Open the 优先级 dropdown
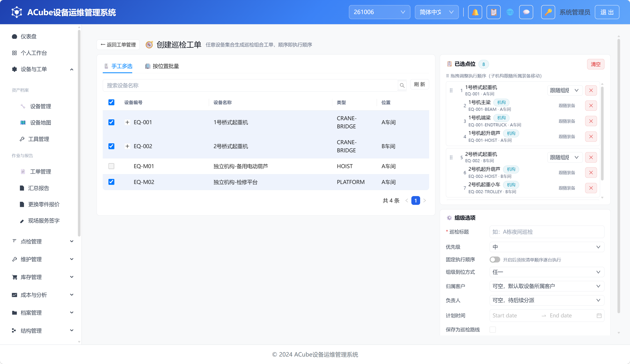The width and height of the screenshot is (630, 364). (x=547, y=247)
